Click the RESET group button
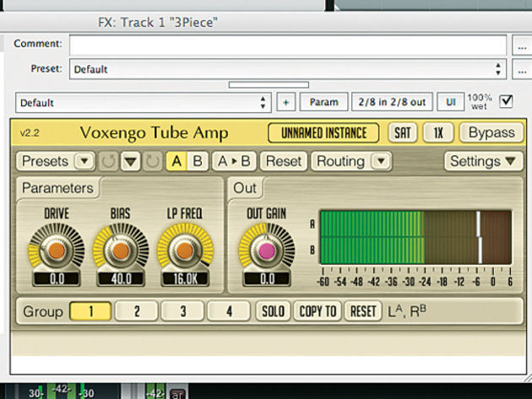Screen dimensions: 532x399 point(363,311)
